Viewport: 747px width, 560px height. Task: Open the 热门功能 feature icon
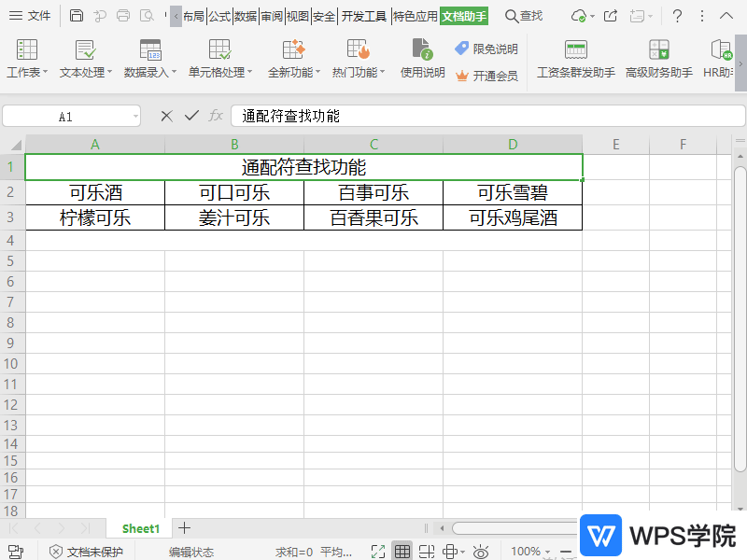coord(356,58)
